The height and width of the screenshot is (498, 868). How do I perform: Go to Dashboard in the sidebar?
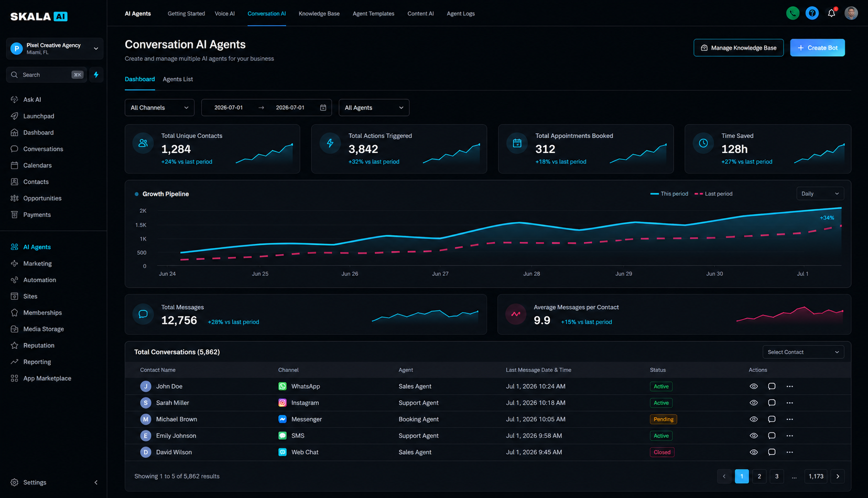coord(38,133)
